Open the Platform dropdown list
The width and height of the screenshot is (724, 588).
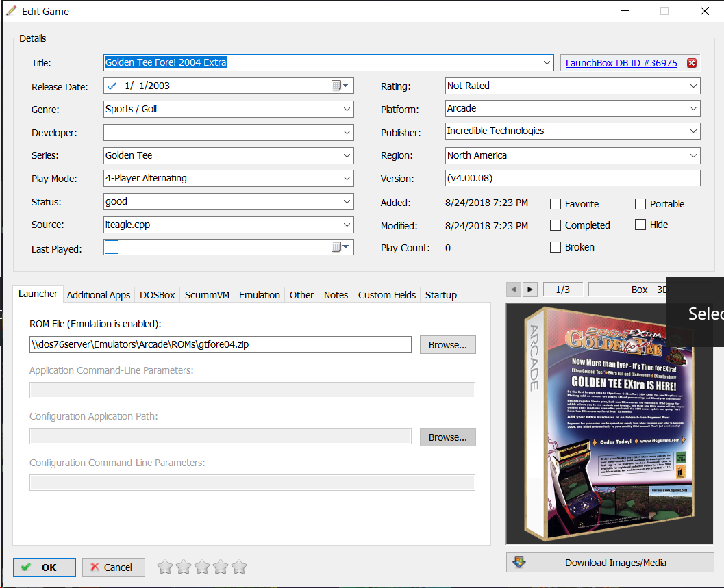692,108
